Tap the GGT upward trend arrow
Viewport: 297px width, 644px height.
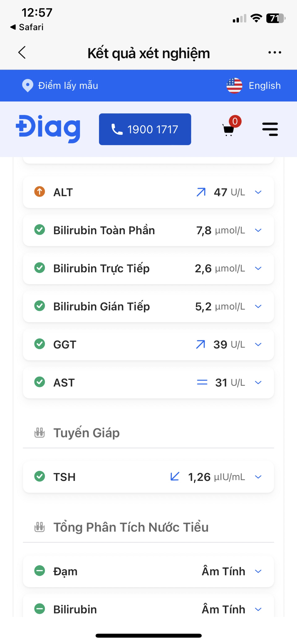pyautogui.click(x=201, y=344)
